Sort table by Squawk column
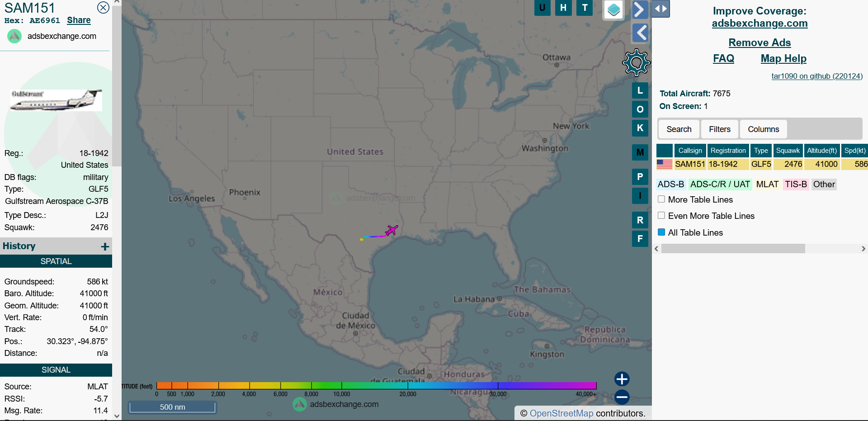Image resolution: width=868 pixels, height=421 pixels. point(788,151)
